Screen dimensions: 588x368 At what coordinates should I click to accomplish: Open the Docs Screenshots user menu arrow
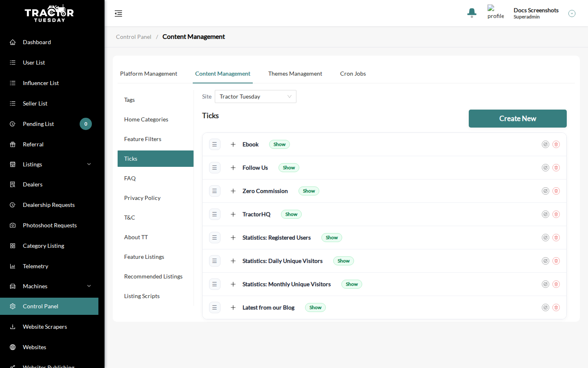[572, 13]
